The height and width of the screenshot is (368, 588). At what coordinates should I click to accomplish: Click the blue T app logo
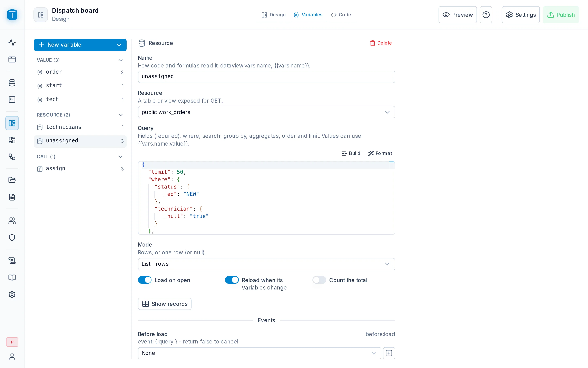point(12,15)
